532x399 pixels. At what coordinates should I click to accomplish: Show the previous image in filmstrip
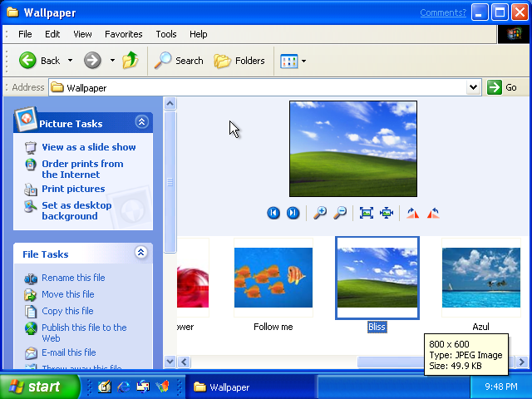(x=273, y=213)
